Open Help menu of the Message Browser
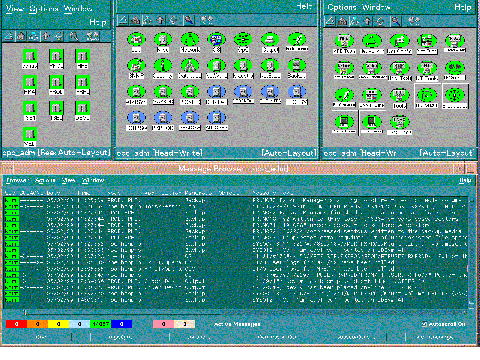This screenshot has width=480, height=360. coord(465,180)
